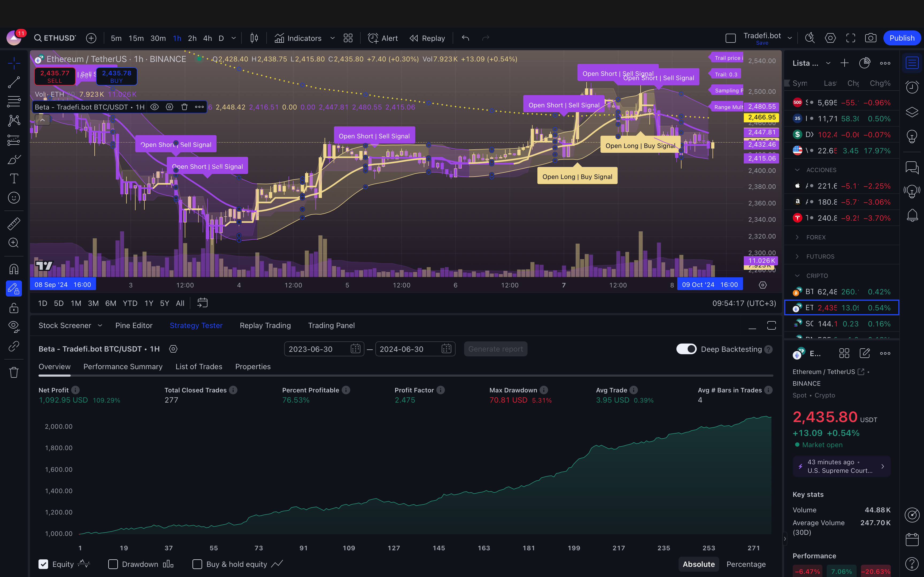Open the Stock Screener dropdown arrow
The image size is (924, 577).
pos(100,326)
